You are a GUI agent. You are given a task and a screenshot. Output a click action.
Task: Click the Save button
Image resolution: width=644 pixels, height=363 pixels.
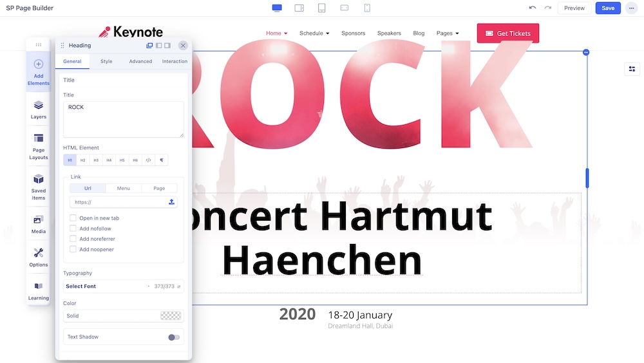[x=608, y=8]
